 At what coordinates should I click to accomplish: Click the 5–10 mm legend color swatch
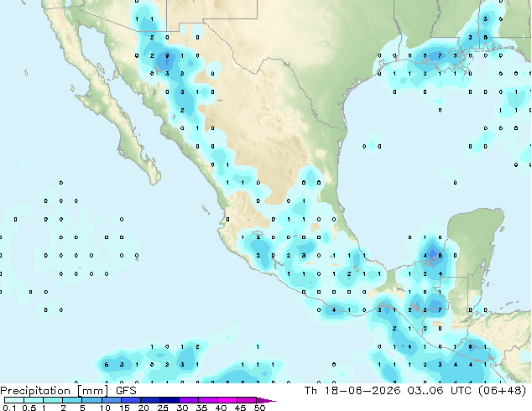(x=91, y=400)
